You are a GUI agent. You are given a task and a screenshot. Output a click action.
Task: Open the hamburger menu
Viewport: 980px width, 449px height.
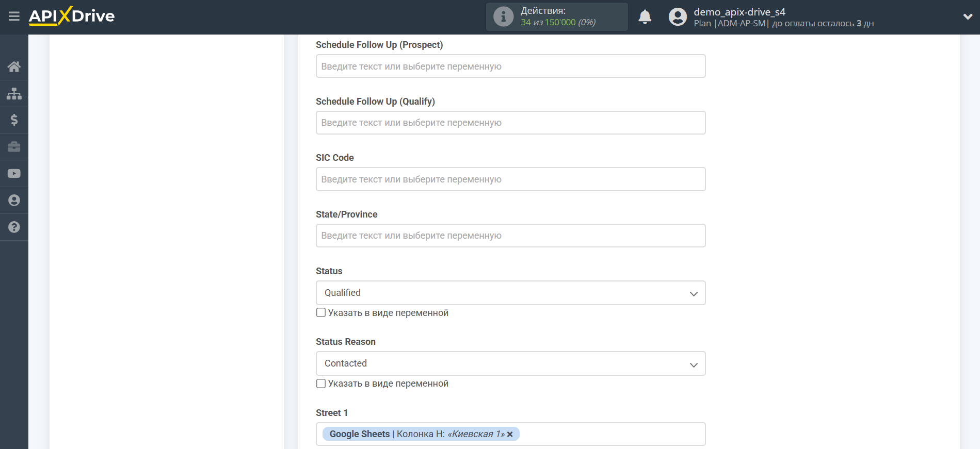pos(14,16)
